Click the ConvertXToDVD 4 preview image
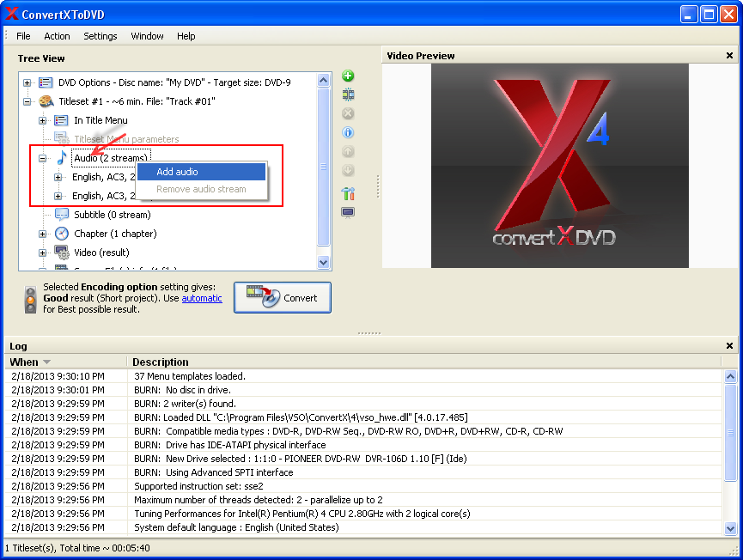The image size is (743, 560). (560, 166)
